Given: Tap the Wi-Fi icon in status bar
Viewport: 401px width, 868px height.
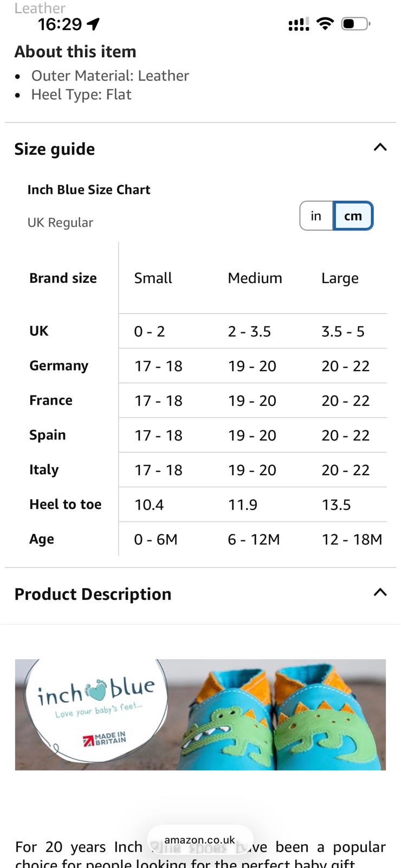Looking at the screenshot, I should tap(325, 23).
